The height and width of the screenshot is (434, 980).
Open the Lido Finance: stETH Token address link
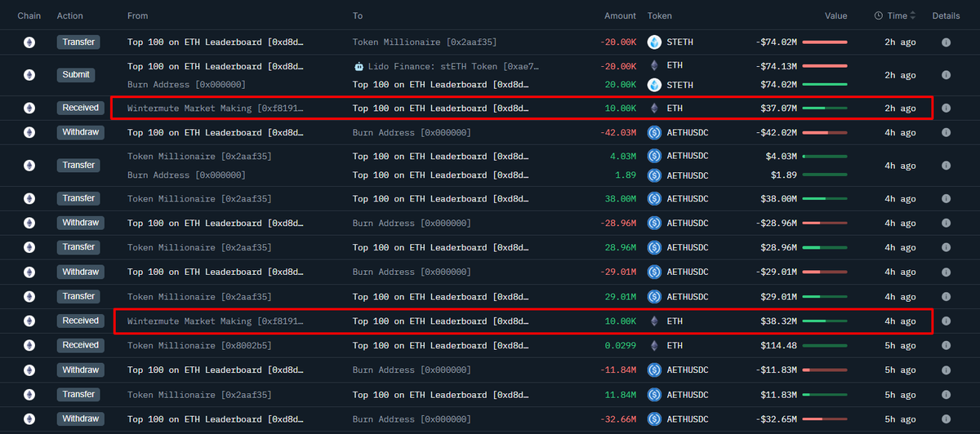[454, 66]
